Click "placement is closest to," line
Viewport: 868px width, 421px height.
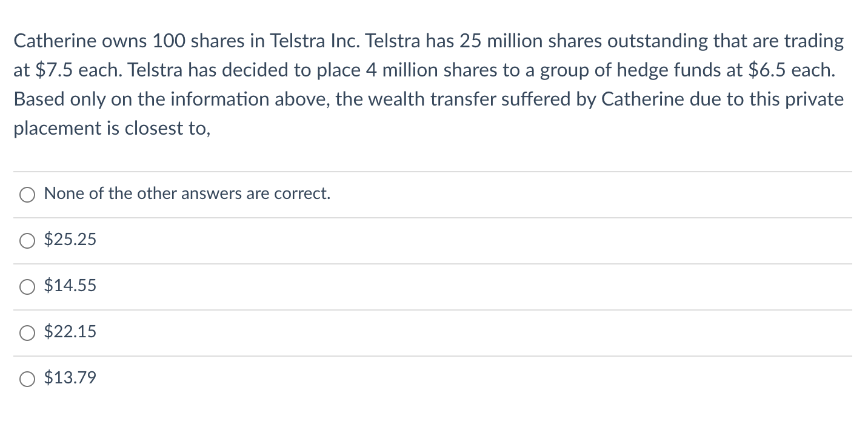coord(112,129)
